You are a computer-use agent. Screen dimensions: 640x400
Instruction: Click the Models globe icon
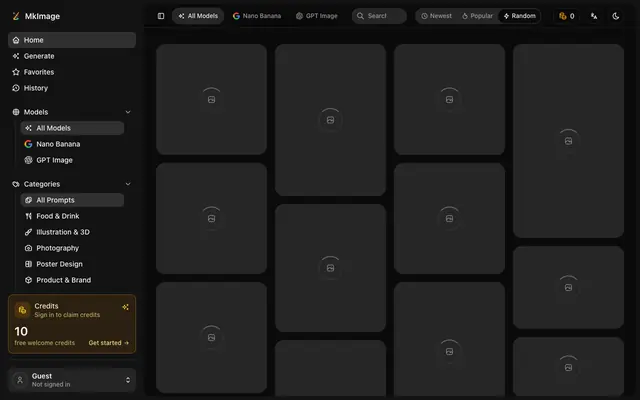tap(16, 112)
